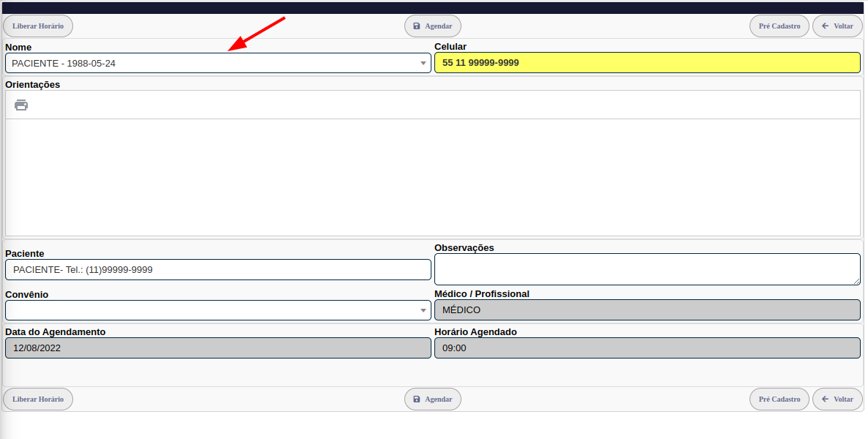
Task: Click the Médico / Profissional field
Action: point(647,310)
